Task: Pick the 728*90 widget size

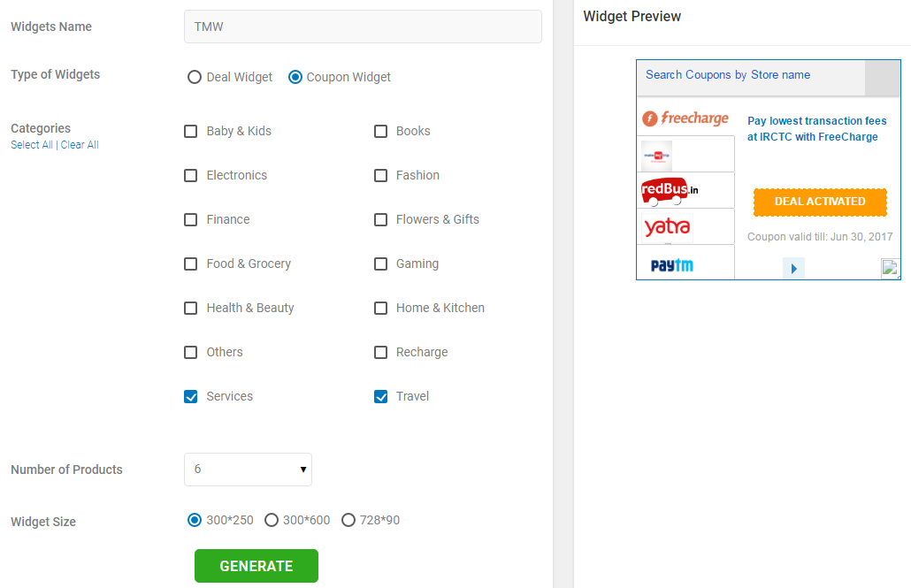Action: [348, 520]
